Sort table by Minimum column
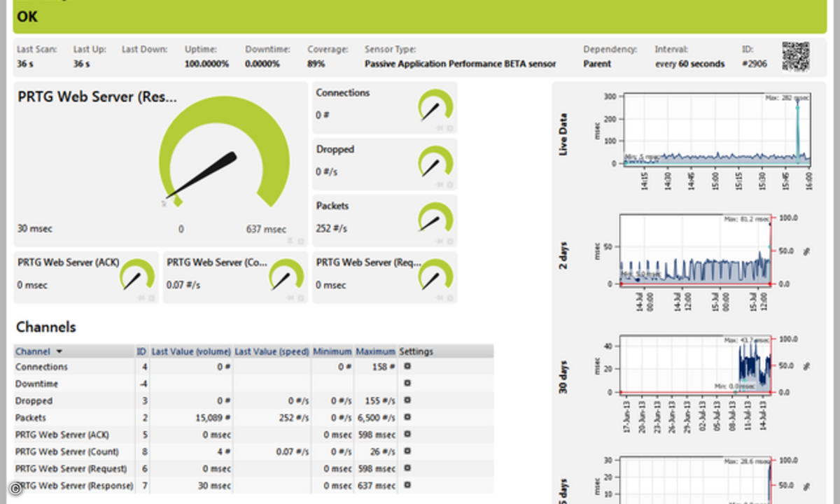This screenshot has width=840, height=504. [x=332, y=351]
